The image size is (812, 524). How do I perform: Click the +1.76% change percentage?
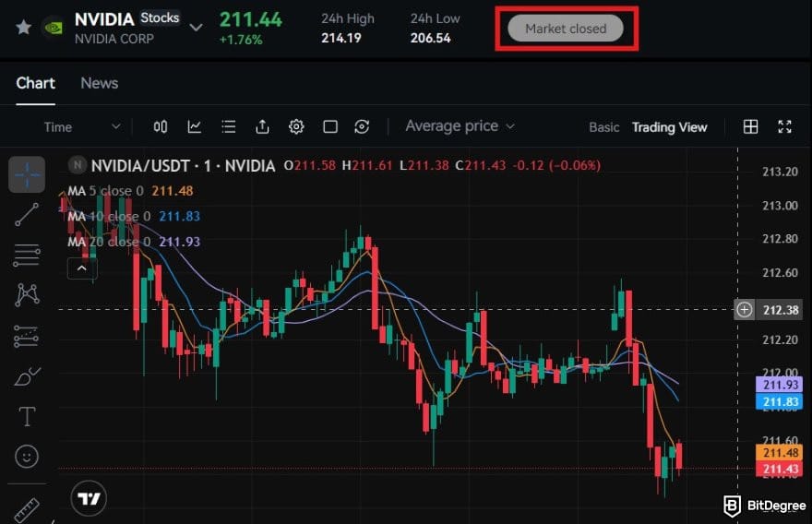(241, 40)
